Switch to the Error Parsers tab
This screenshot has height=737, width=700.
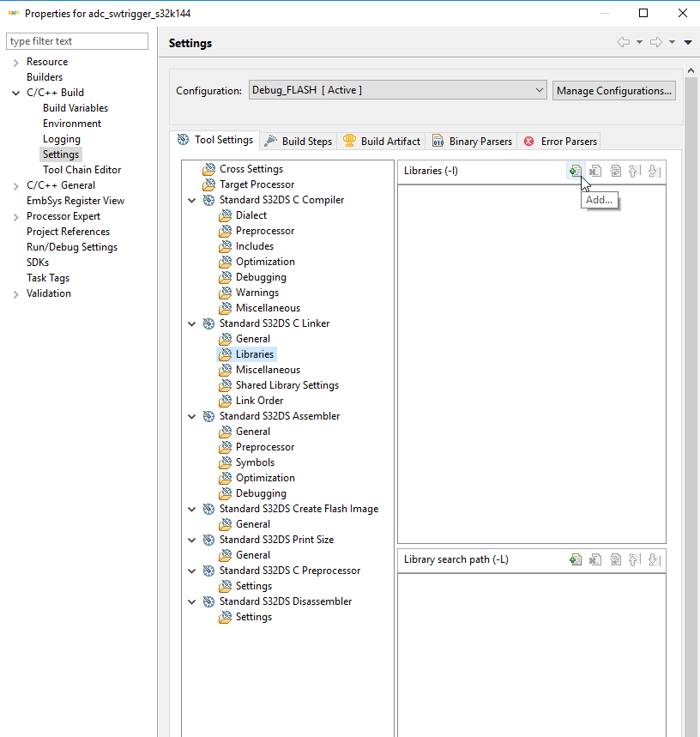click(558, 142)
